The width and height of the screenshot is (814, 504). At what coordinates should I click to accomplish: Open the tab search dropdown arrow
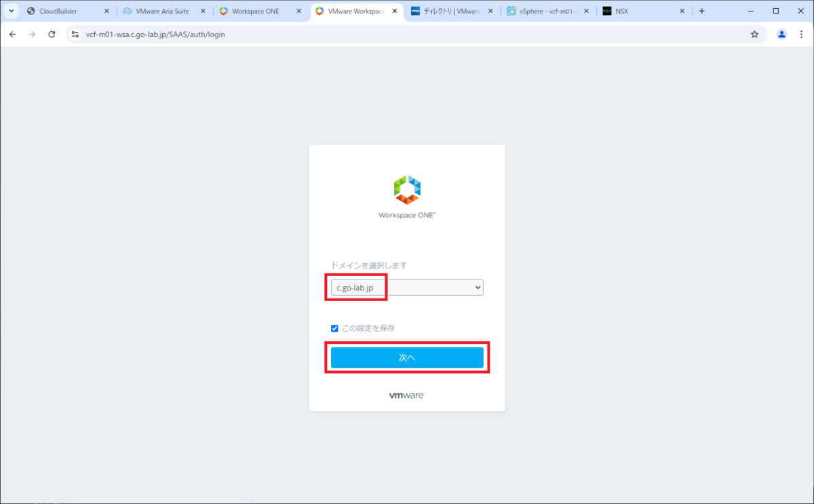coord(11,12)
